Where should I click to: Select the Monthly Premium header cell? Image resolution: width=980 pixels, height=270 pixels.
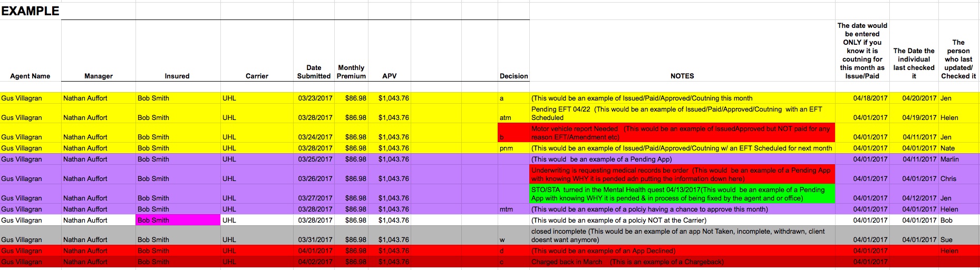click(x=351, y=72)
